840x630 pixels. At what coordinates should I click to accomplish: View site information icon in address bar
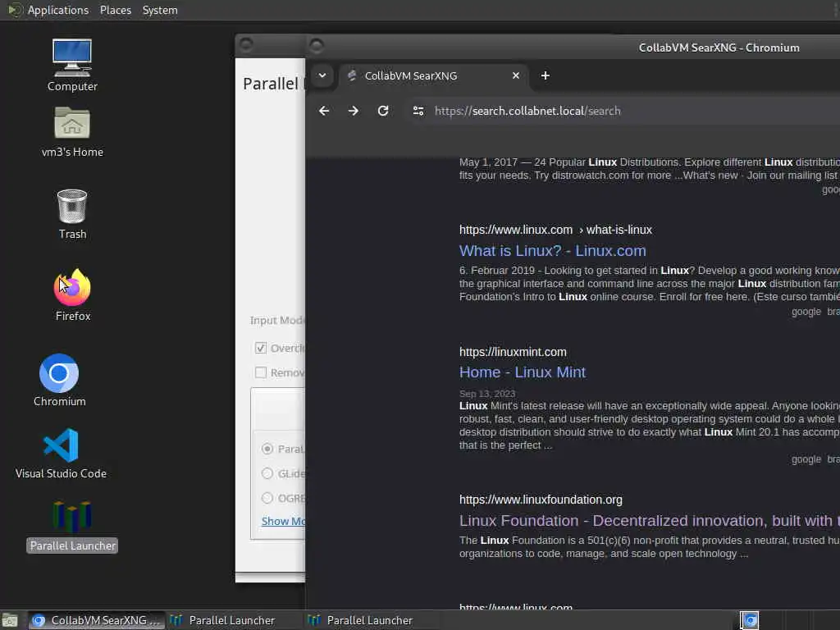418,111
